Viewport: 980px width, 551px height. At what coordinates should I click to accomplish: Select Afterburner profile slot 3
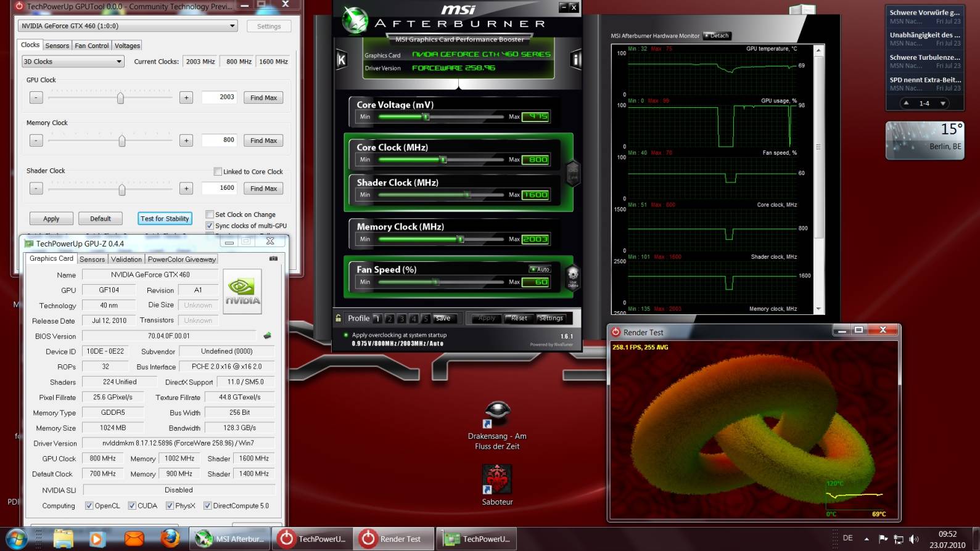click(x=401, y=319)
